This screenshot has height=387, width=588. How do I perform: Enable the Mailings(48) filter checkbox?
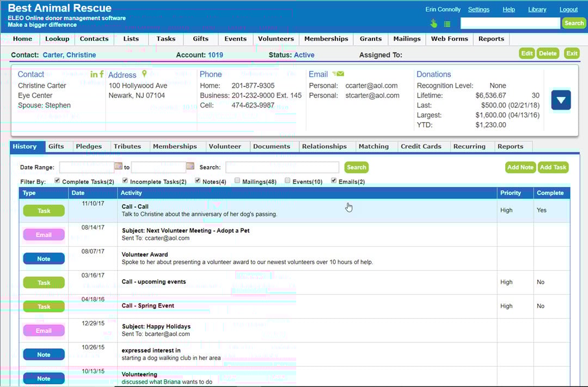(x=237, y=181)
